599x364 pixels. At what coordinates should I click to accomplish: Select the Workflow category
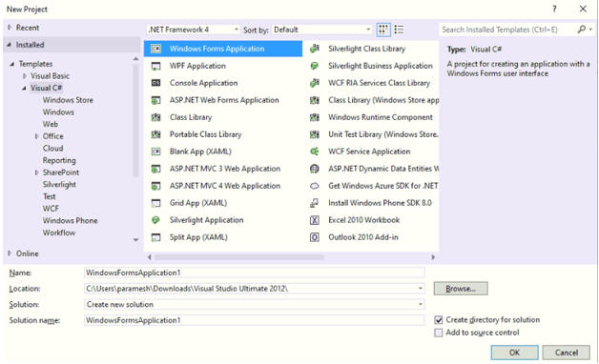59,233
